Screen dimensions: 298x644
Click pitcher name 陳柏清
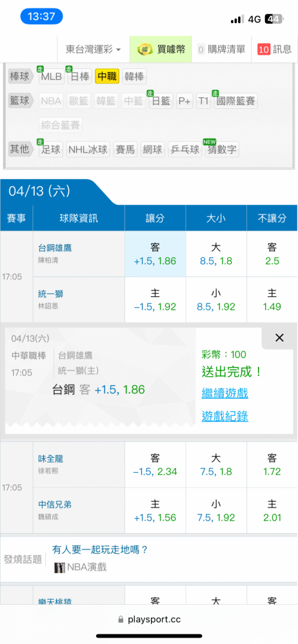pyautogui.click(x=48, y=260)
